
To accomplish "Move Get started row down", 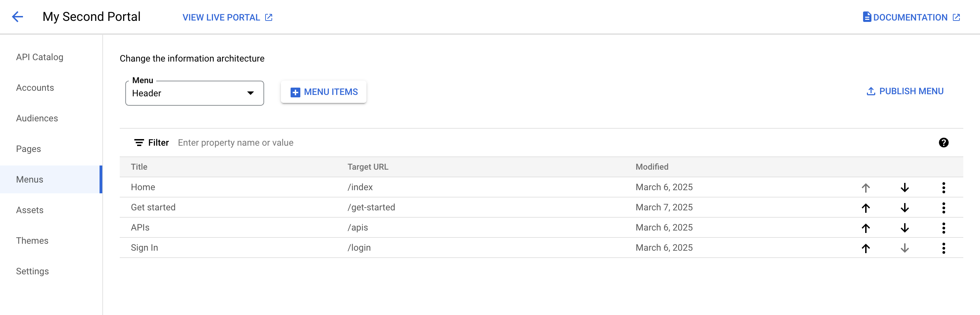I will pos(904,208).
